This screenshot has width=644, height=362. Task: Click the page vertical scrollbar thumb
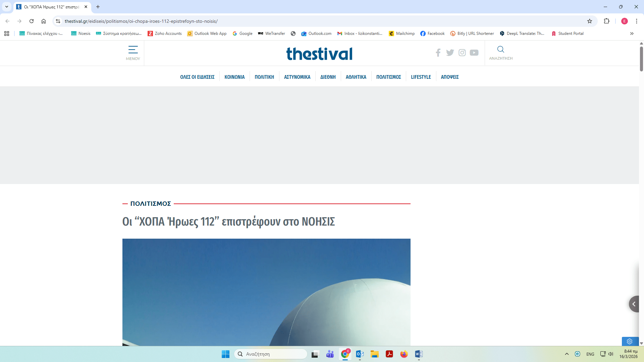pyautogui.click(x=641, y=59)
